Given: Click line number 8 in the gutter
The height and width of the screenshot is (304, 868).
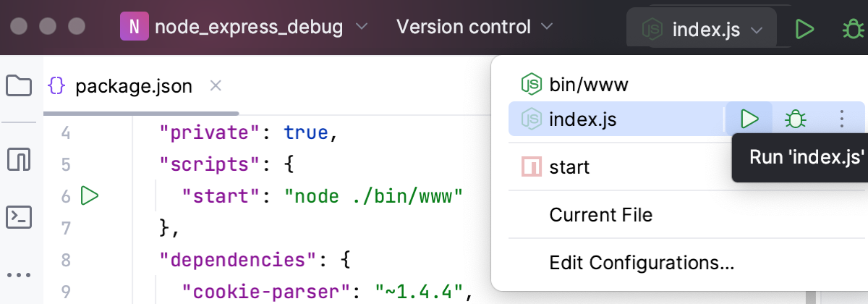Looking at the screenshot, I should (67, 260).
